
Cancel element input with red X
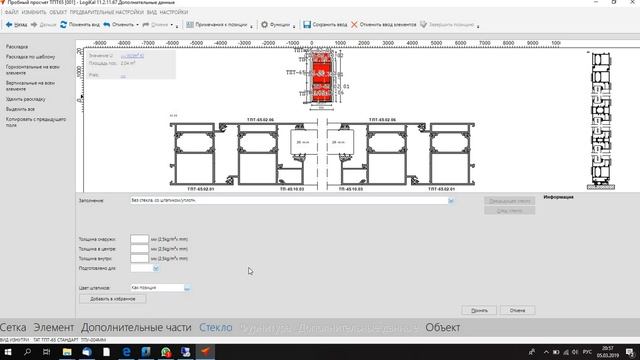(354, 24)
